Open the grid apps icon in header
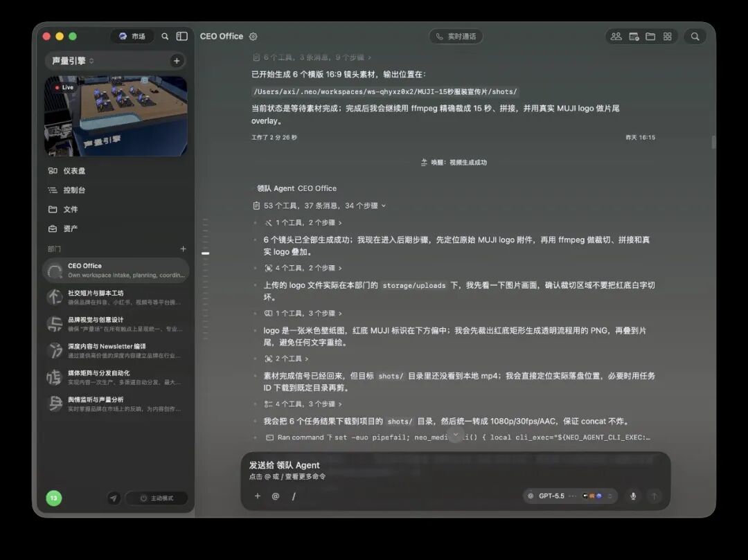 coord(668,36)
